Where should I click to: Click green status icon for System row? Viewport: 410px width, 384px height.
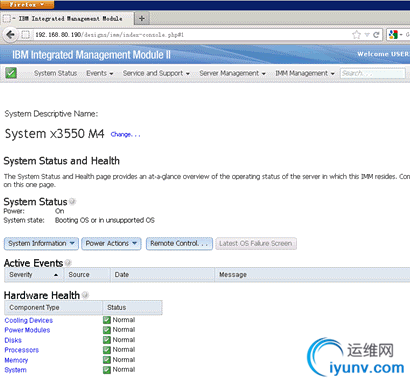coord(107,370)
